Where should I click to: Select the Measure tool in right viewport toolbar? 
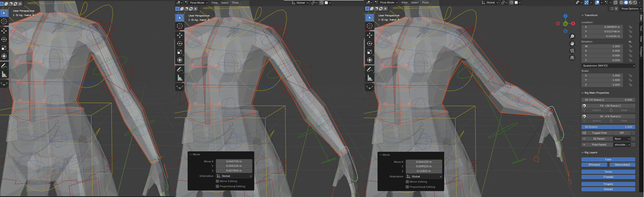click(370, 78)
